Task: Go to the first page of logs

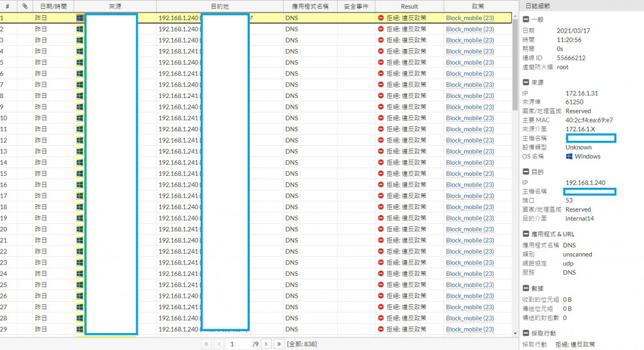Action: [206, 344]
